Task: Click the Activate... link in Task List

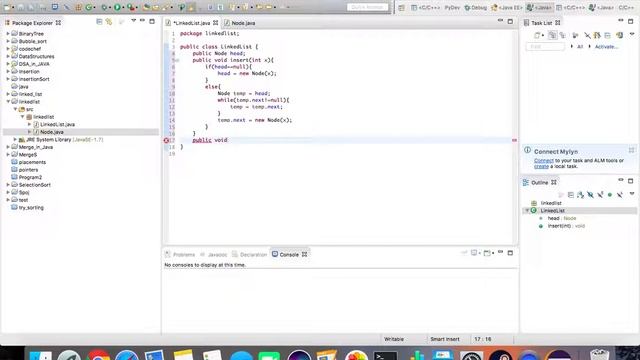Action: [x=606, y=47]
